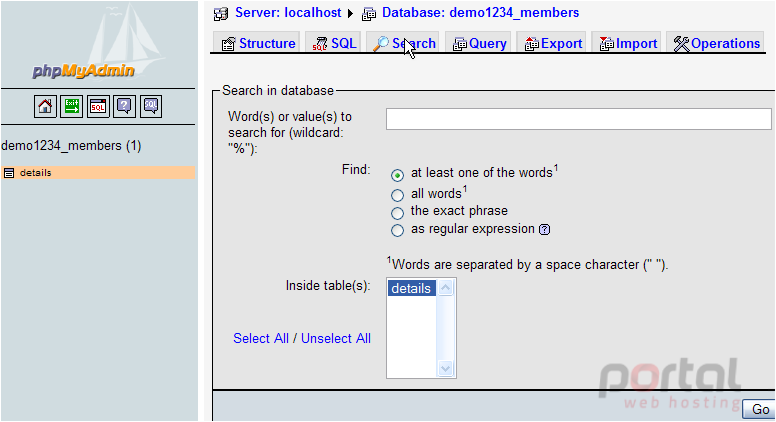Open the phpMyAdmin documentation icon
Screen dimensions: 776x422
[x=124, y=106]
